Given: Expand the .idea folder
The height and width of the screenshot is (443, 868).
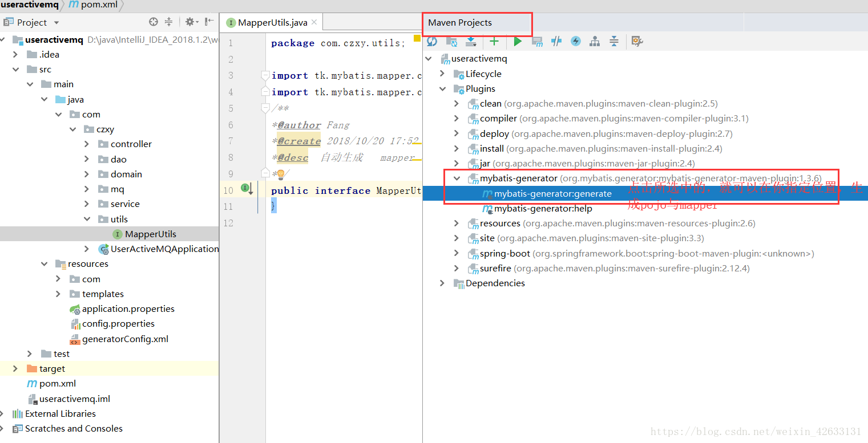Looking at the screenshot, I should click(x=16, y=55).
